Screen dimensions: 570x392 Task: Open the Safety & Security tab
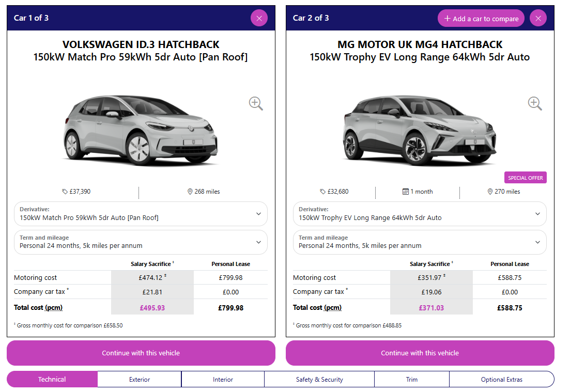(319, 380)
